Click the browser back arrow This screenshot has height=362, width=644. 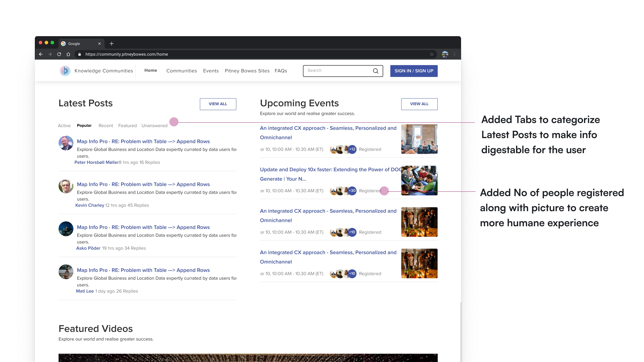41,54
